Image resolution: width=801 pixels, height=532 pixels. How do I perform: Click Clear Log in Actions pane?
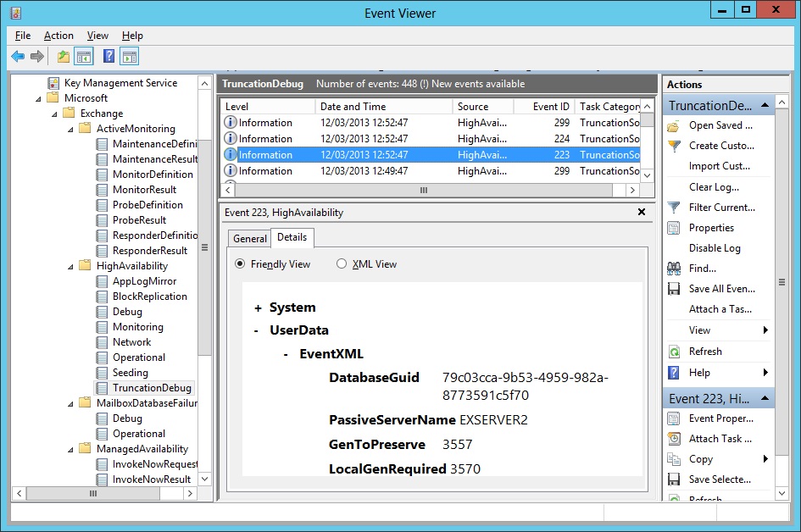pos(714,187)
